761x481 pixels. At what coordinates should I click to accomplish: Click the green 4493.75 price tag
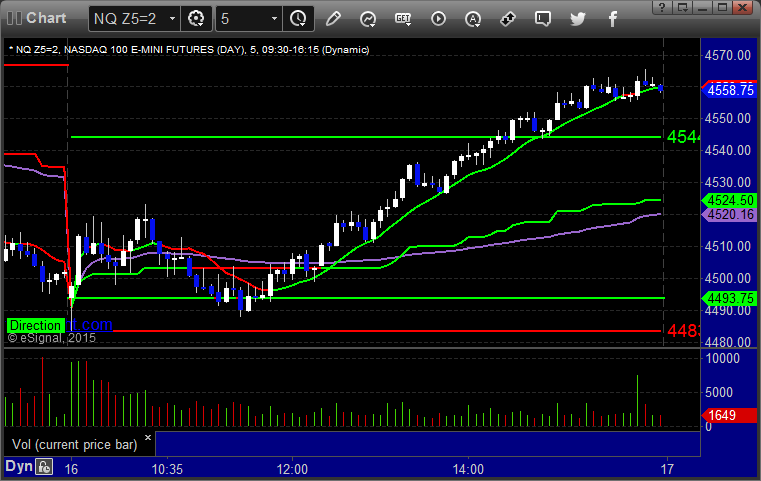(729, 298)
